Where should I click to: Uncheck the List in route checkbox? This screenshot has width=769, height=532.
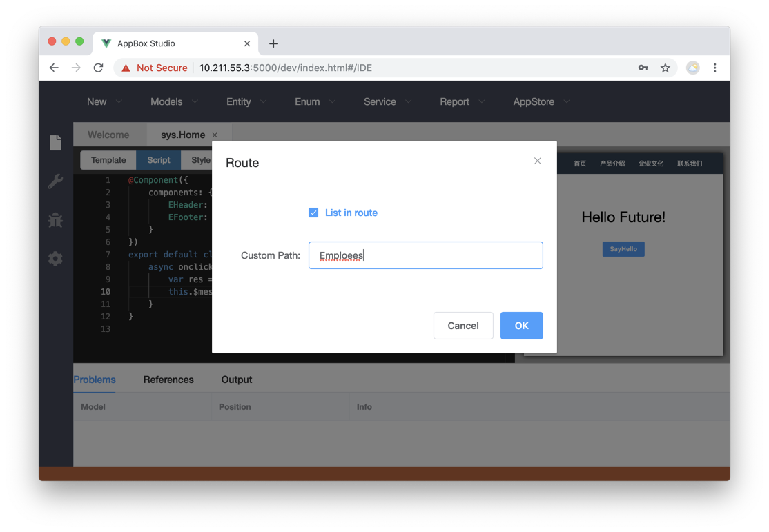click(x=313, y=213)
